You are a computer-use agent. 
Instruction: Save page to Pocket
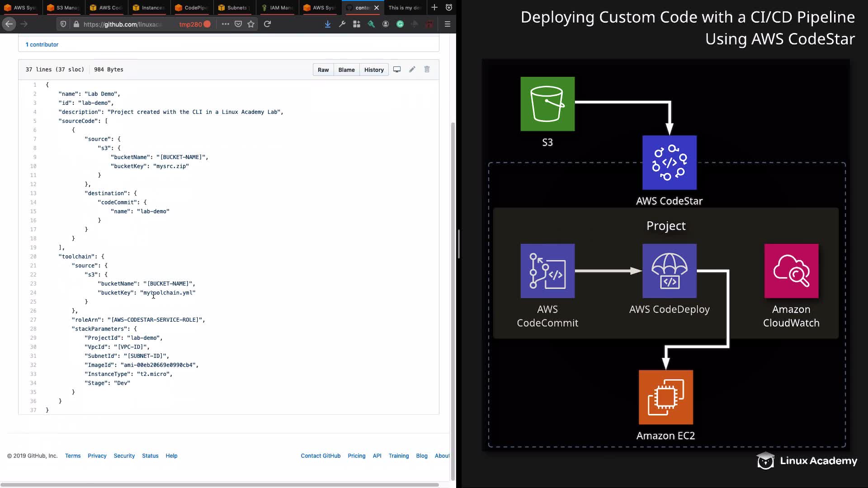[238, 24]
